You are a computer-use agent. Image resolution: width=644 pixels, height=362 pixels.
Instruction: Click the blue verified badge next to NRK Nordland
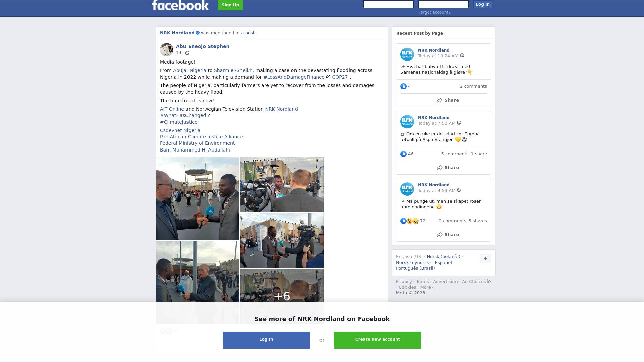198,33
